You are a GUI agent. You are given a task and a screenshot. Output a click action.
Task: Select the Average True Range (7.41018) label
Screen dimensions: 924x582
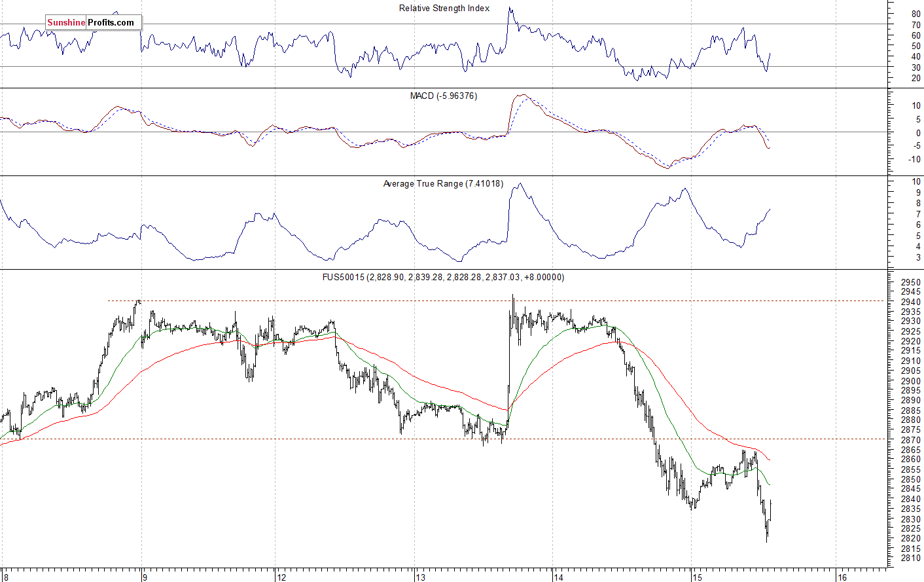(x=444, y=184)
